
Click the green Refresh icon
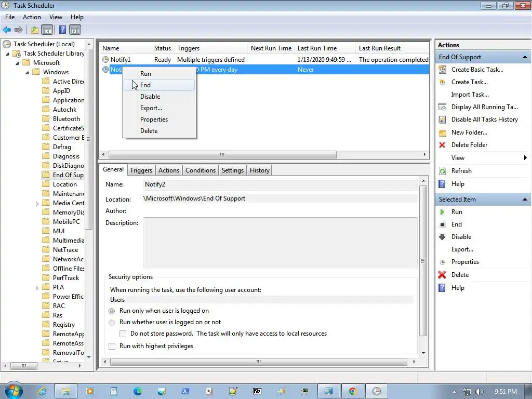click(x=442, y=171)
